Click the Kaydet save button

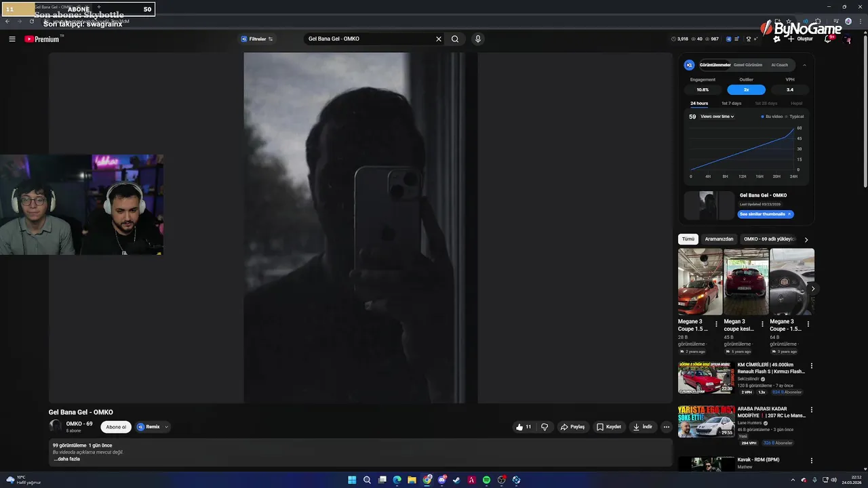pyautogui.click(x=609, y=427)
